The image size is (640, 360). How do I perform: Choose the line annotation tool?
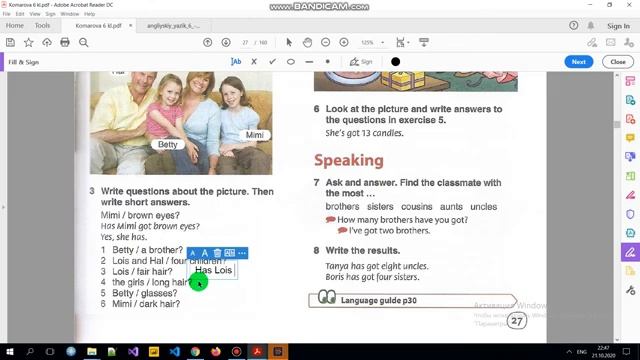pos(309,62)
